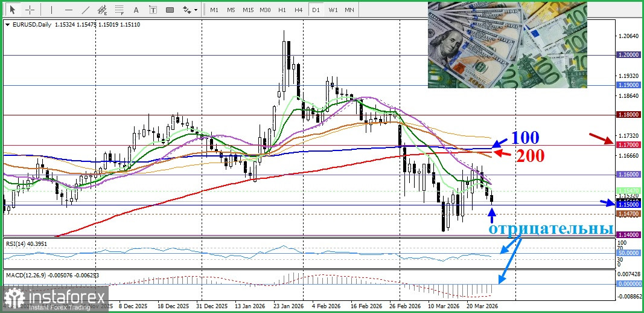This screenshot has width=644, height=313.
Task: Click the banknotes image thumbnail
Action: [x=508, y=45]
